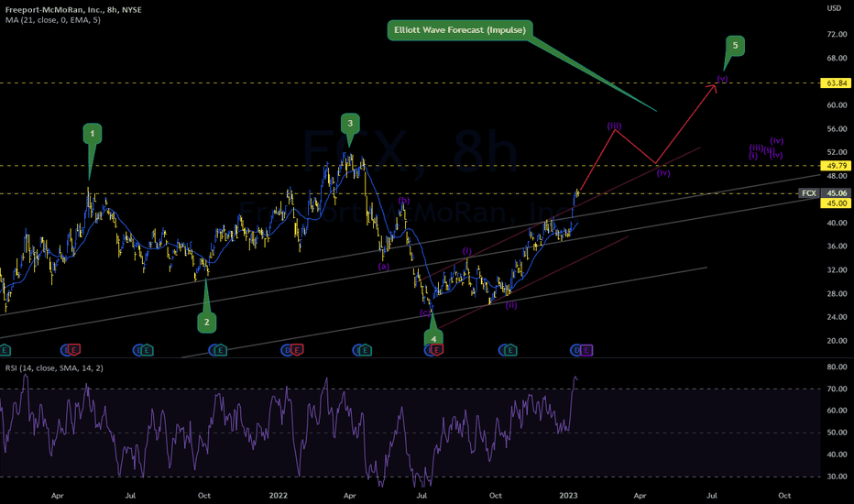This screenshot has height=504, width=854.
Task: Select the (iv) label under the red forecast trough
Action: pyautogui.click(x=663, y=173)
